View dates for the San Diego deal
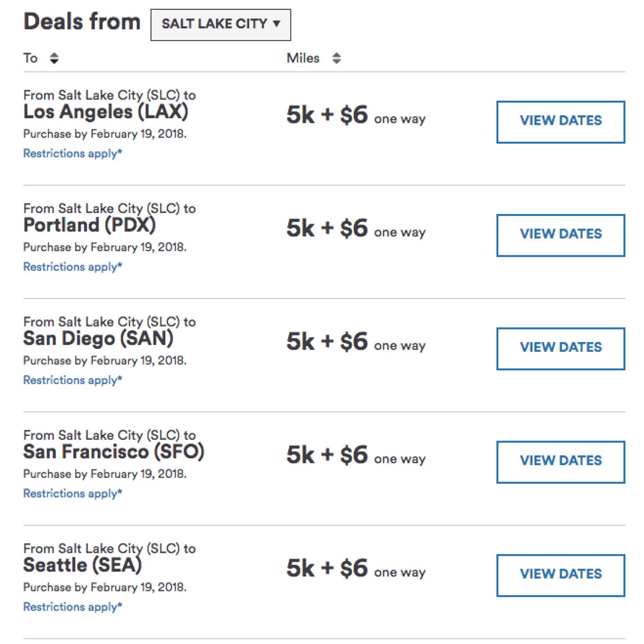644x644 pixels. click(560, 348)
